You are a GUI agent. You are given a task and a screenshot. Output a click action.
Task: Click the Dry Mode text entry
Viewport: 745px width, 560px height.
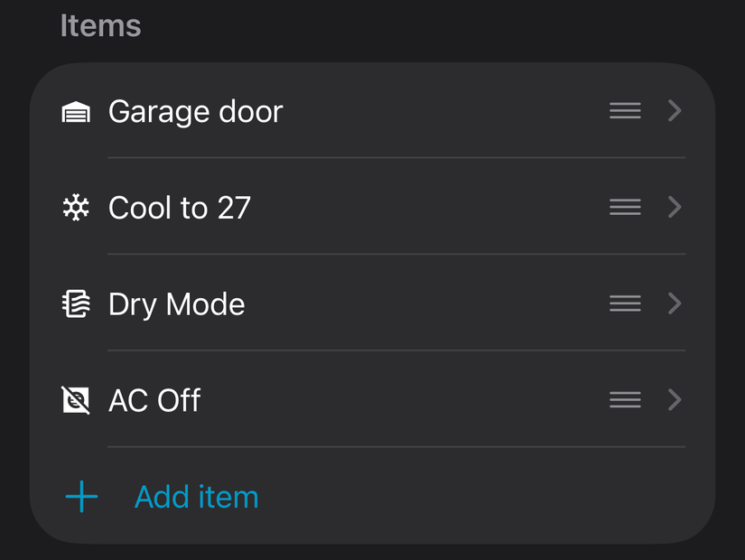tap(176, 303)
